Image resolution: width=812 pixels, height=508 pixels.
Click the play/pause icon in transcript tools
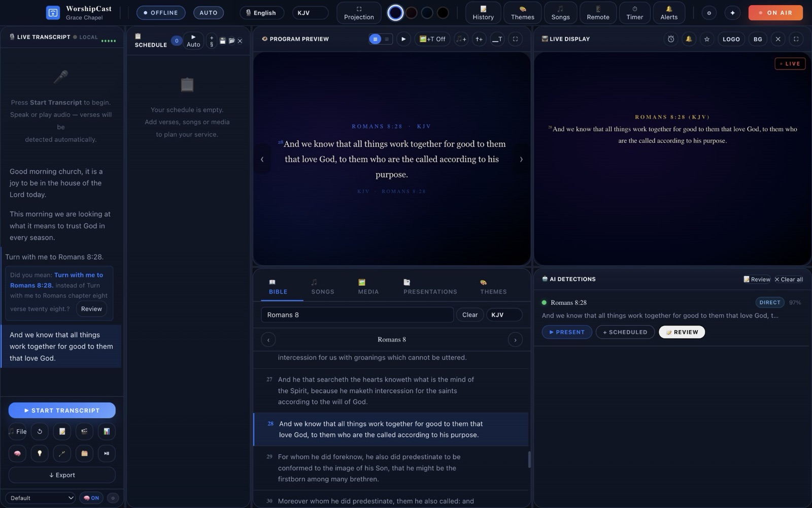click(107, 453)
